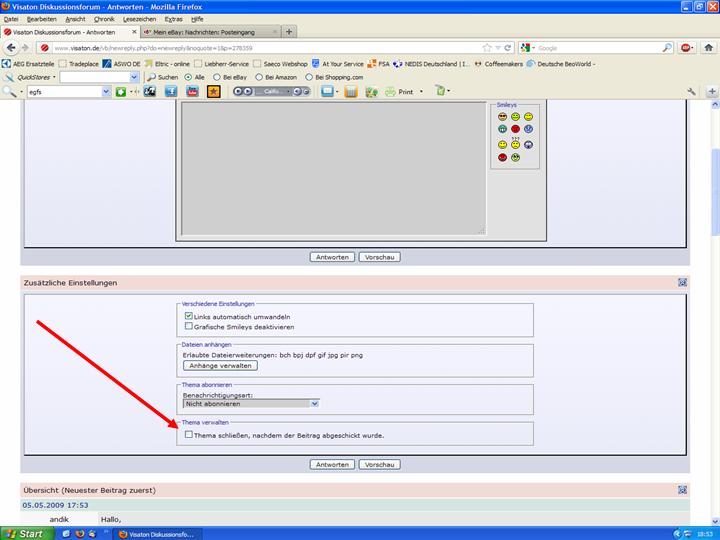Insert the sunglasses smiley
The height and width of the screenshot is (540, 720).
502,117
